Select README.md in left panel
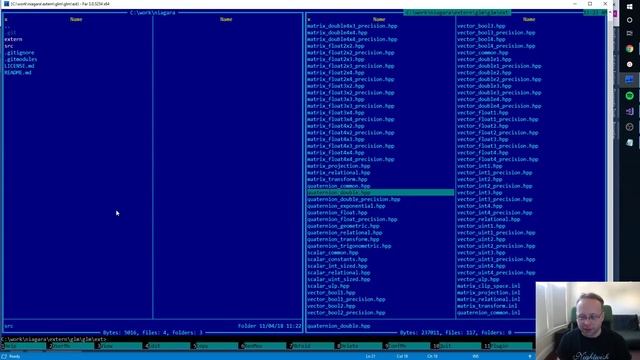Image resolution: width=640 pixels, height=360 pixels. coord(18,73)
